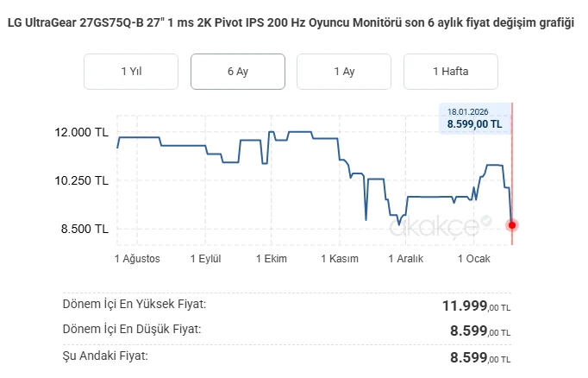Click the 1 Eylül date marker
588x378 pixels.
tap(205, 259)
